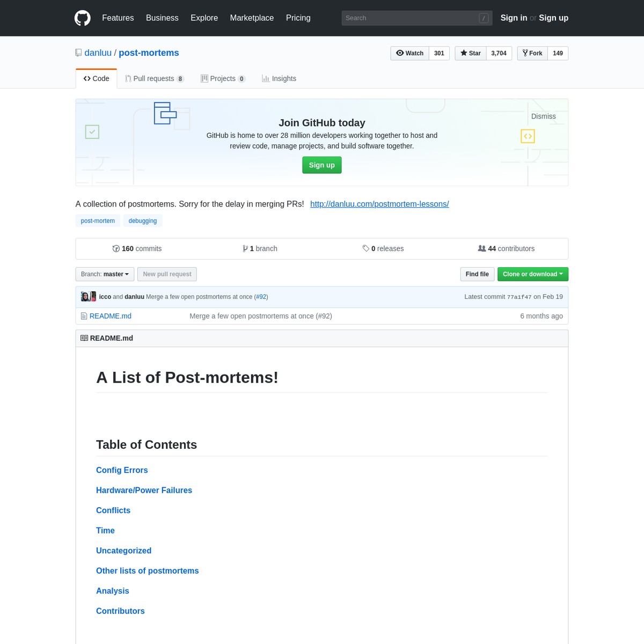The width and height of the screenshot is (644, 644).
Task: Click the green Sign up button
Action: (322, 165)
